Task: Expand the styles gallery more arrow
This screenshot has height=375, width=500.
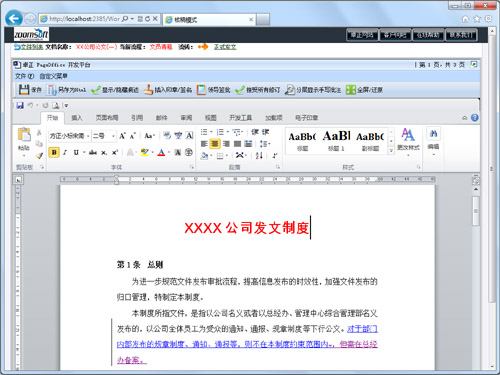Action: coord(391,151)
